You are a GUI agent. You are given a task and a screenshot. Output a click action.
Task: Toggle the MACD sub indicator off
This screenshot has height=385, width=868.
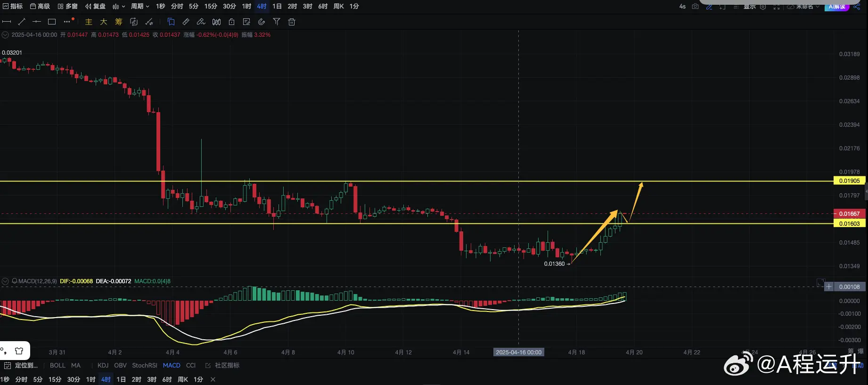[x=172, y=365]
